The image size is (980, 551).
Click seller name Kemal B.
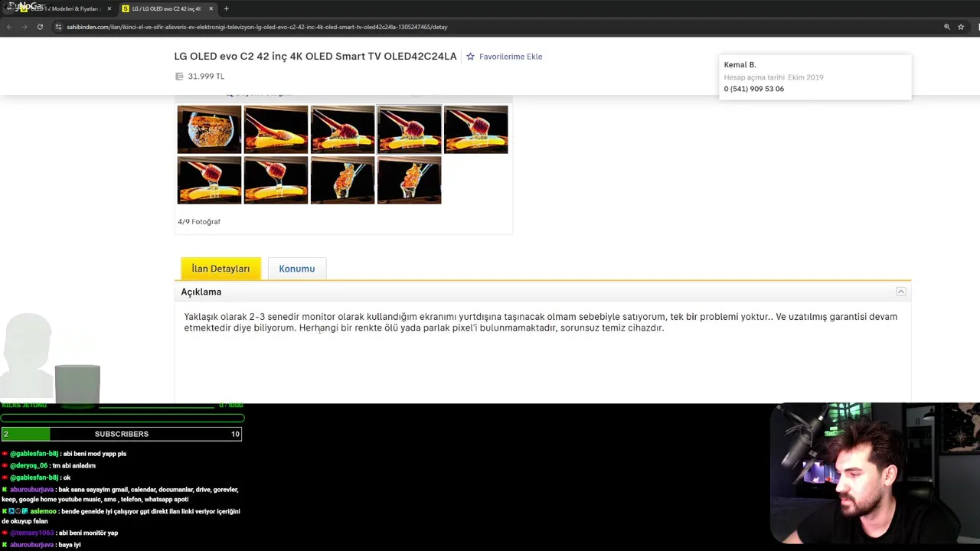pyautogui.click(x=740, y=65)
